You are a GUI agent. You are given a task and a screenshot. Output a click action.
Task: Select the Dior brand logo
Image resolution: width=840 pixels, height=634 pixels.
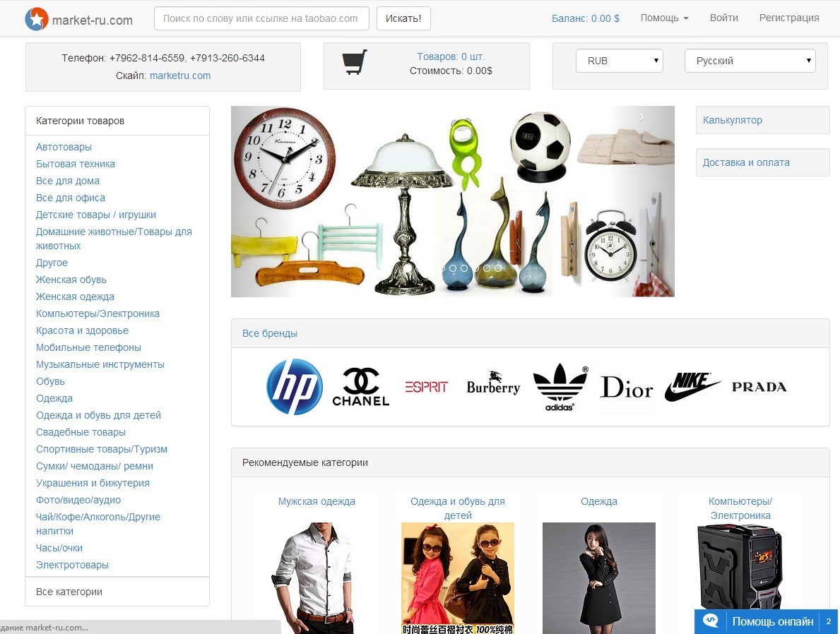coord(627,387)
